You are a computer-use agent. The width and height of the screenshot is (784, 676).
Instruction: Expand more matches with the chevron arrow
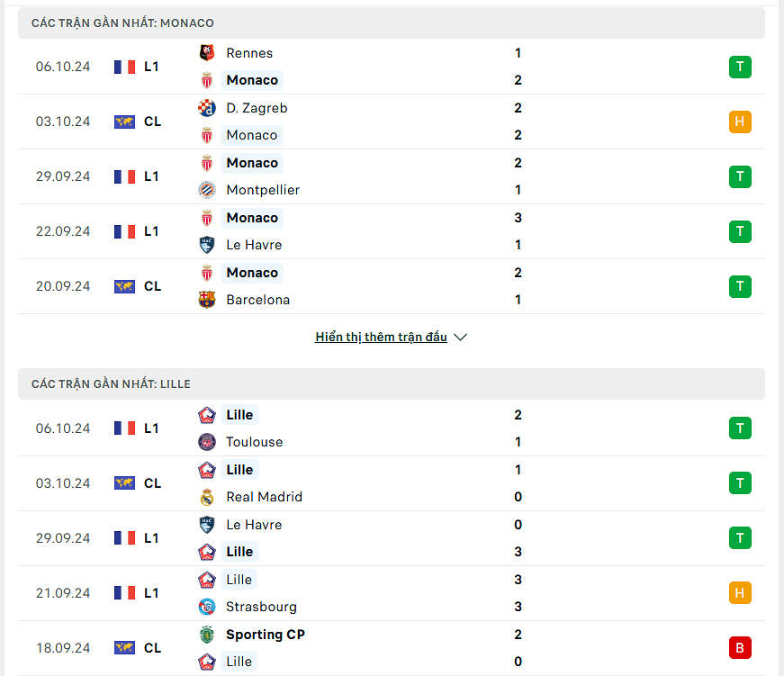coord(461,338)
